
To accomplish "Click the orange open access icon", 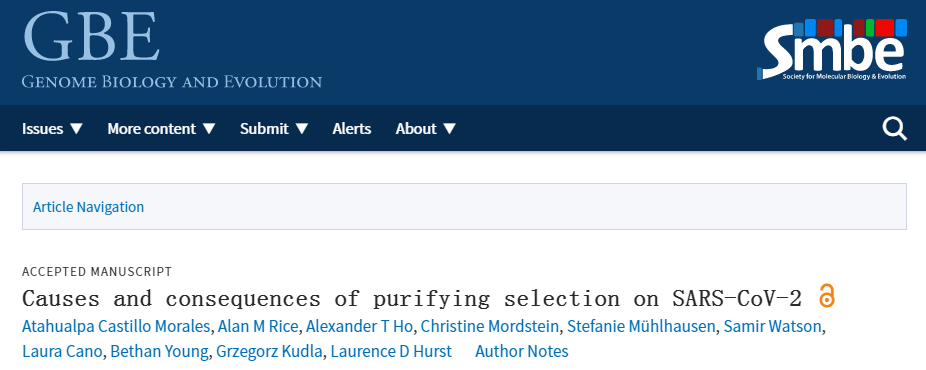I will [x=827, y=296].
